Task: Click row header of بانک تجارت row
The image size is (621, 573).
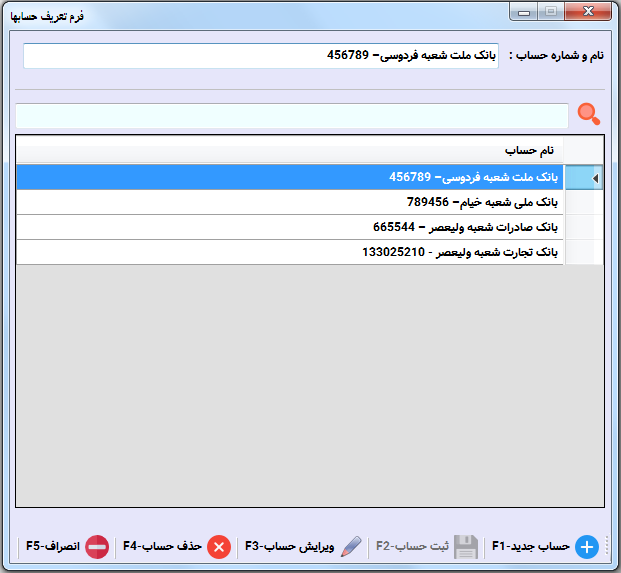Action: 584,252
